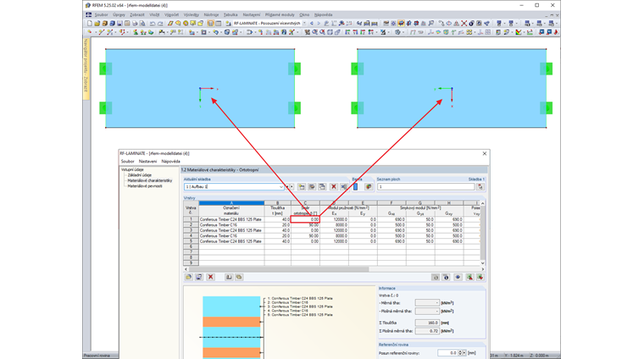Click the Σ Tloušťka value 160.0 field
The height and width of the screenshot is (359, 644).
[427, 323]
